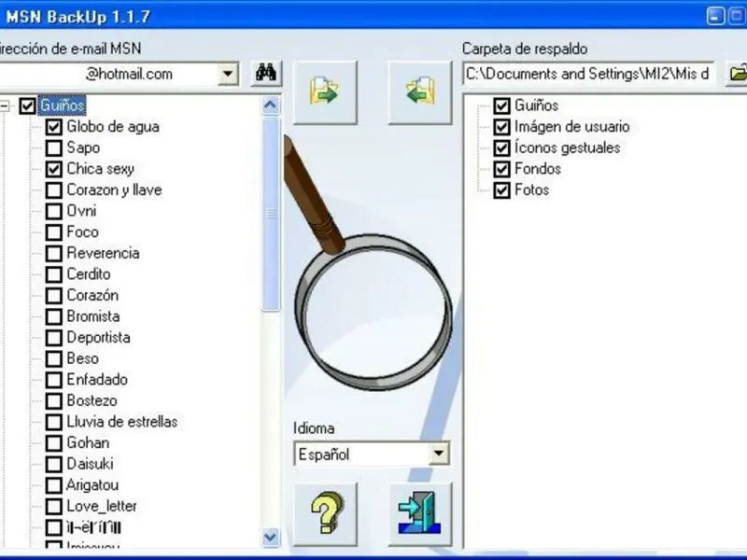This screenshot has height=560, width=747.
Task: Select the highlighted Guiños tree label
Action: point(63,105)
